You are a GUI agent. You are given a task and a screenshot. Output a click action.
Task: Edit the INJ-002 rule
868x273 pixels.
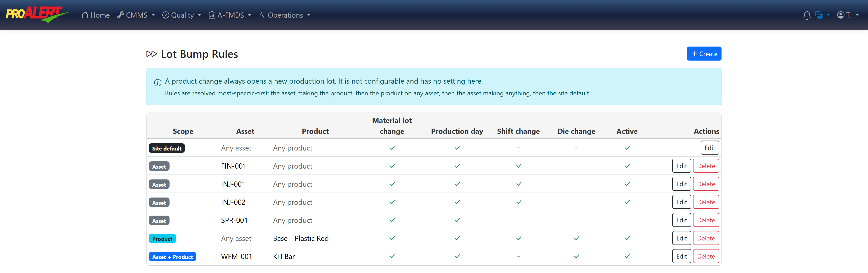click(x=681, y=202)
